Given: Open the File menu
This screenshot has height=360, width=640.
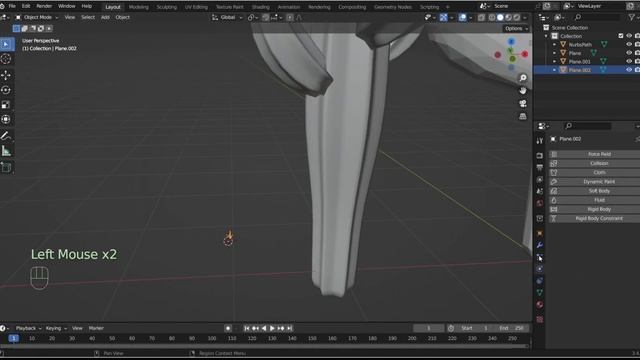Looking at the screenshot, I should pyautogui.click(x=12, y=6).
